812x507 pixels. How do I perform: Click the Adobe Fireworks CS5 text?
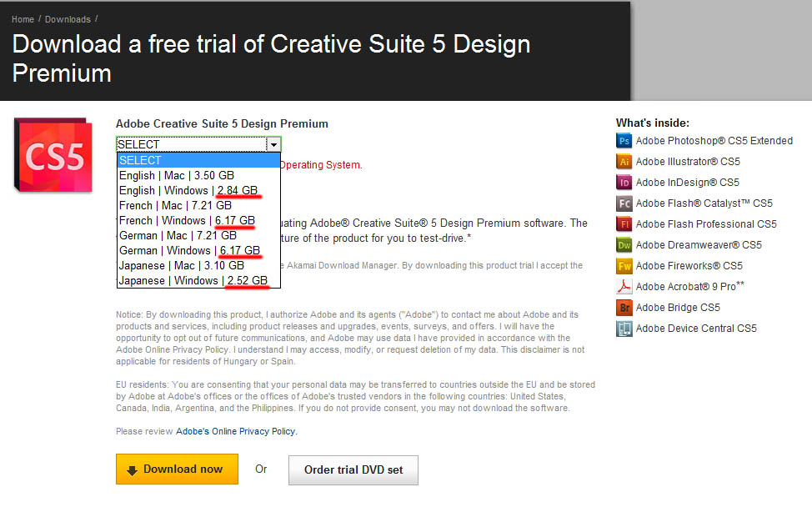click(689, 266)
